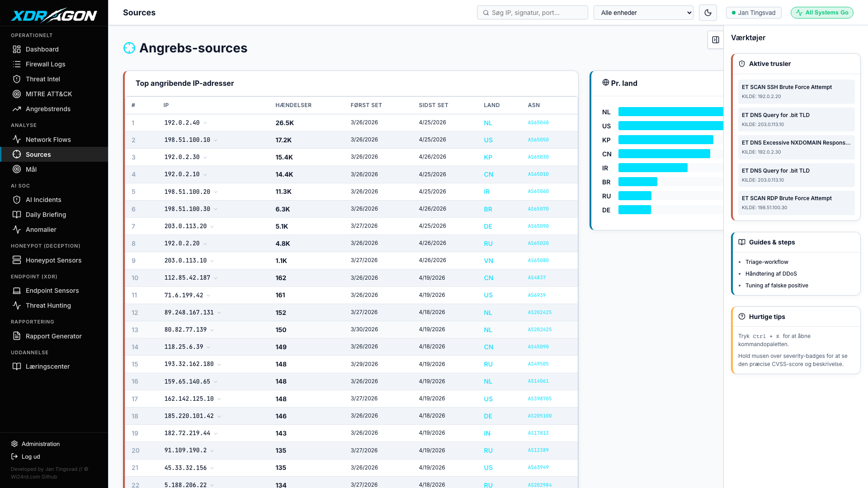Click the Honeypot Sensors server icon

click(x=17, y=260)
